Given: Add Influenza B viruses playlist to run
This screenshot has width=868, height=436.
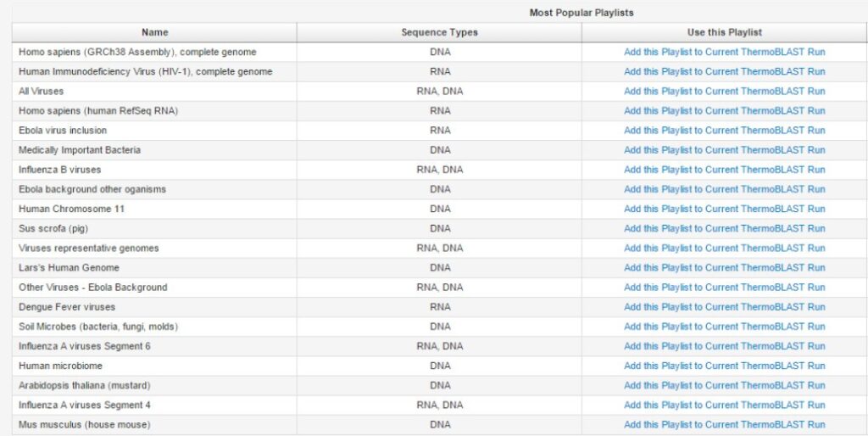Looking at the screenshot, I should click(724, 170).
